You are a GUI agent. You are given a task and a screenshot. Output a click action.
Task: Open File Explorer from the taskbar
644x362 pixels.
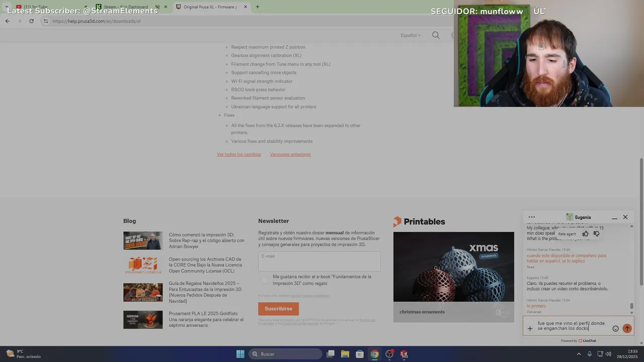point(345,354)
